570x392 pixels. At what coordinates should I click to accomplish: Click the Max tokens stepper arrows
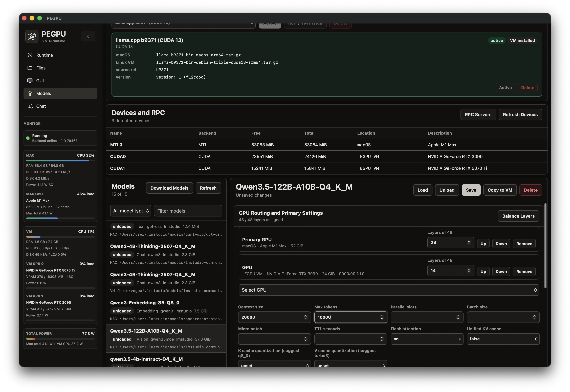click(381, 317)
